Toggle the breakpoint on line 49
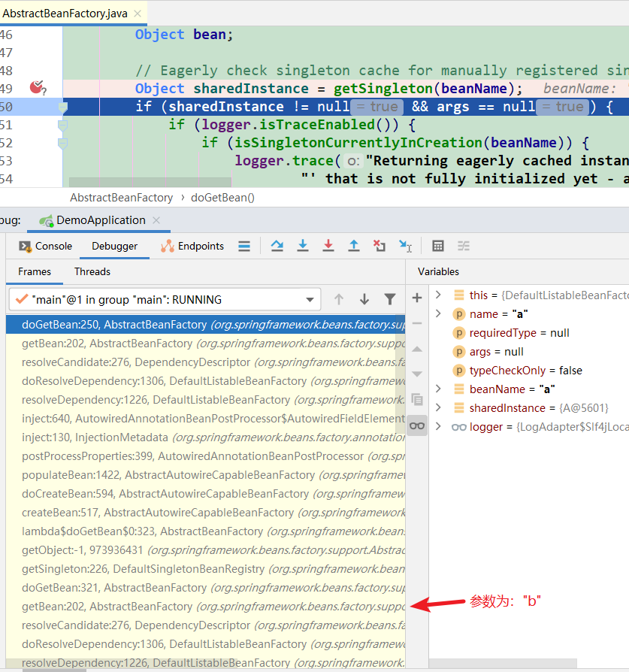 [x=38, y=88]
